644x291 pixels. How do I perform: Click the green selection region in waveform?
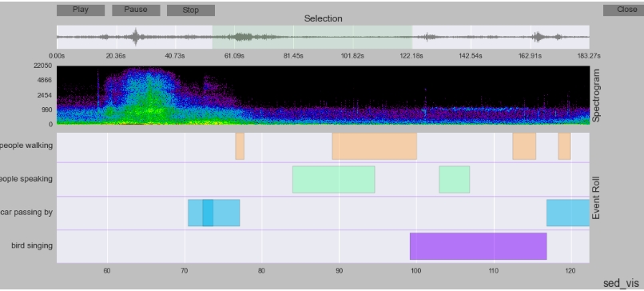312,37
